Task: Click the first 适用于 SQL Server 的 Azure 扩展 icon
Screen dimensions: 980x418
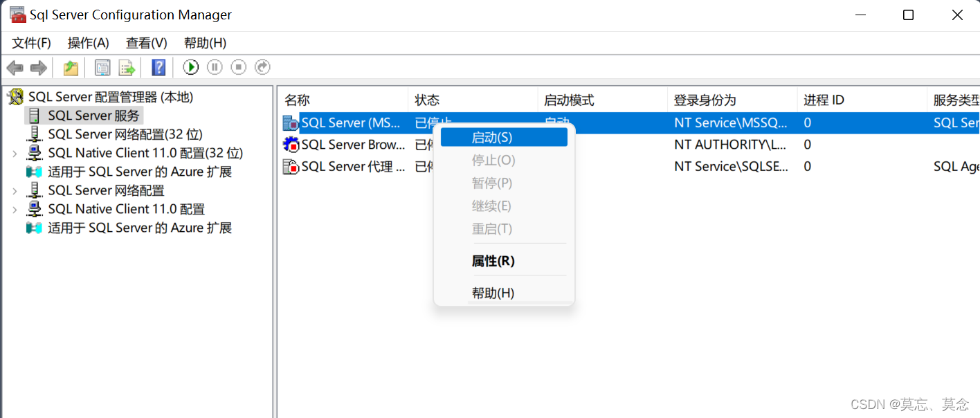Action: [x=34, y=172]
